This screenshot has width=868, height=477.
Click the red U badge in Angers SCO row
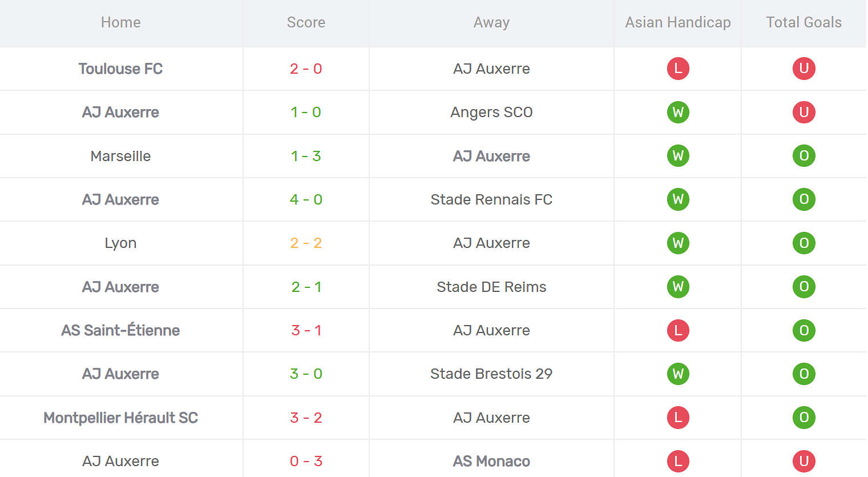tap(804, 112)
